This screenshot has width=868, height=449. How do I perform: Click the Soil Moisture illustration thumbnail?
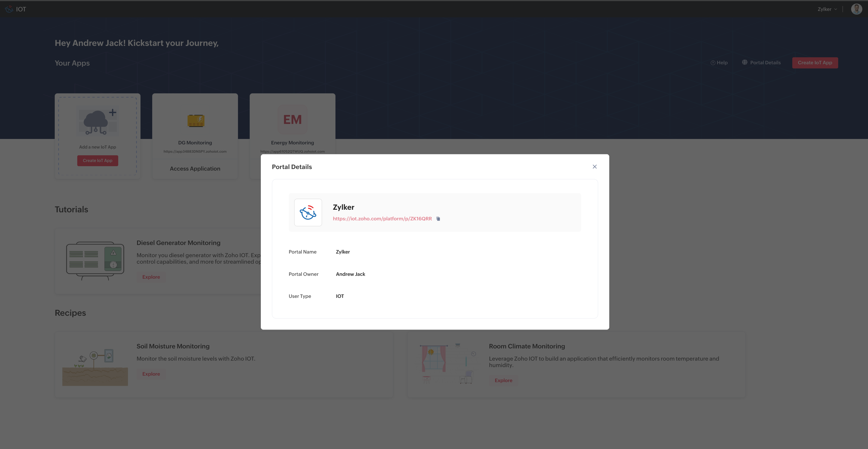(x=95, y=367)
